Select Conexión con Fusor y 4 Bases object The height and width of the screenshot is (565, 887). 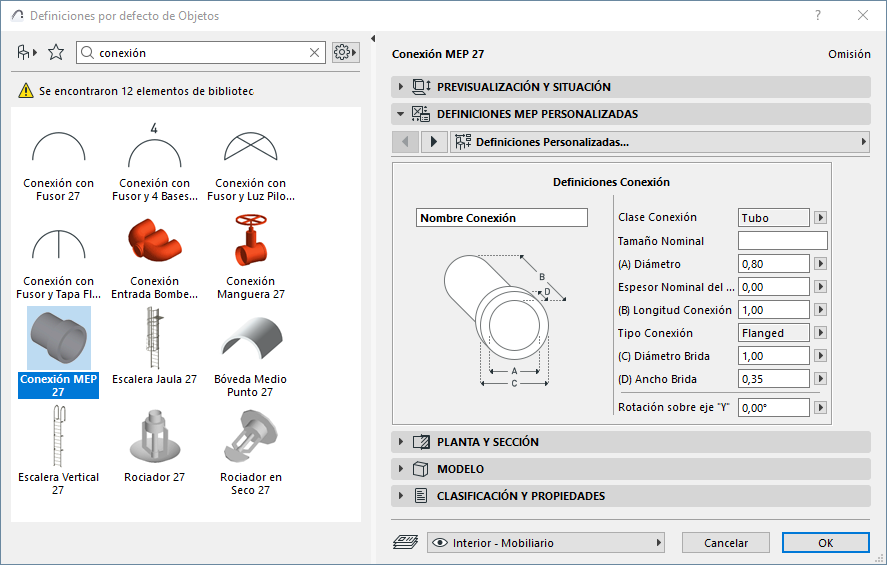154,162
